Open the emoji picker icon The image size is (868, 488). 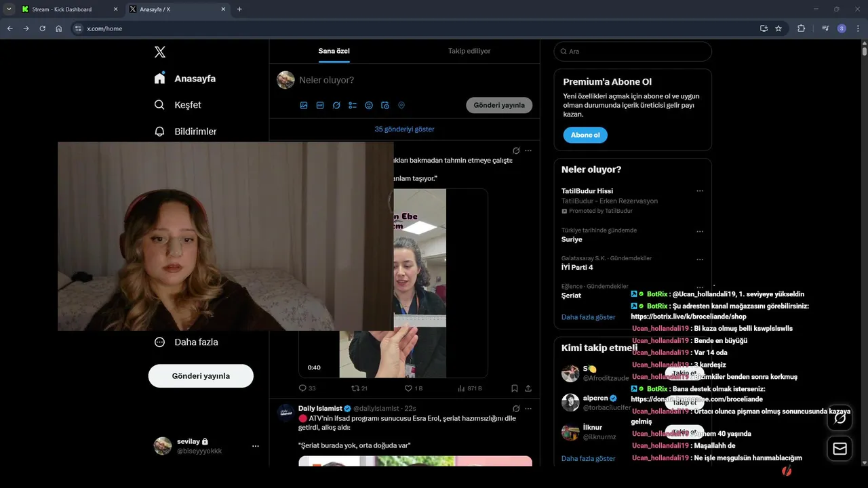pyautogui.click(x=369, y=106)
